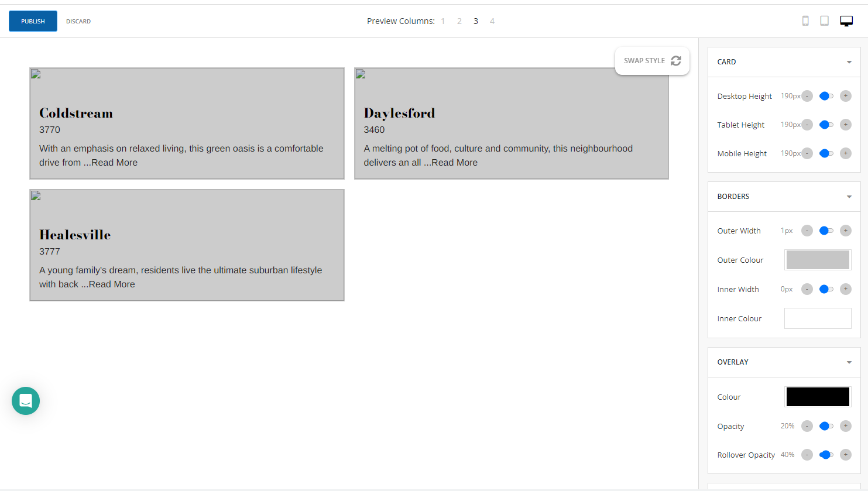Set preview columns to 2
Viewport: 868px width, 491px height.
click(x=459, y=21)
